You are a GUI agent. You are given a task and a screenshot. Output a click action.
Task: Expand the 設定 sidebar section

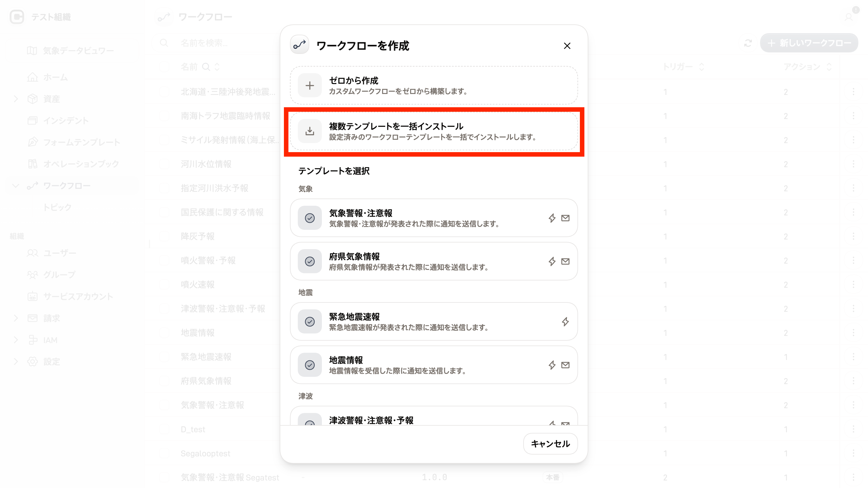(x=16, y=361)
